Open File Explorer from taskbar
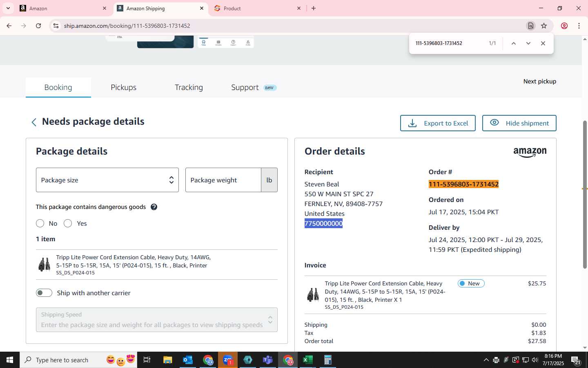588x368 pixels. [x=168, y=360]
